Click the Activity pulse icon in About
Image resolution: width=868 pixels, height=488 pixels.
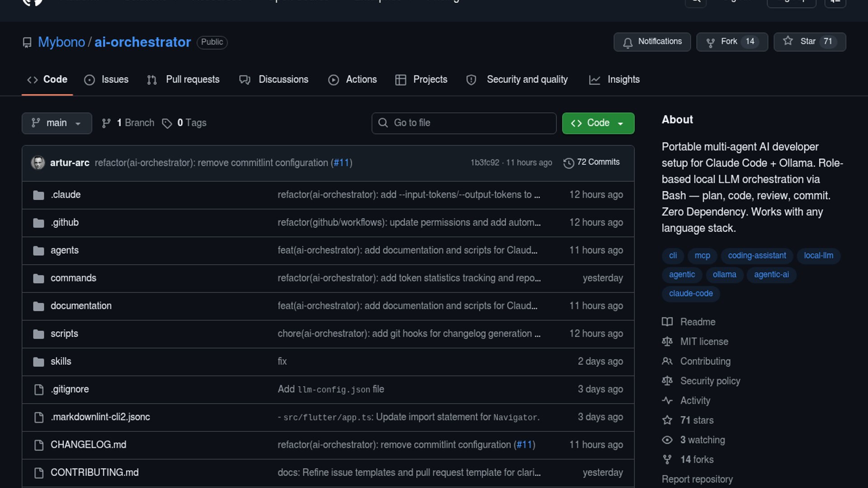(x=667, y=401)
